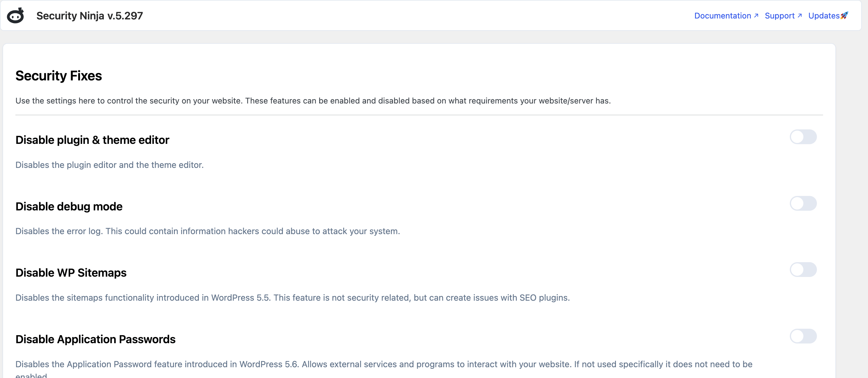Turn on the Disable debug mode switch
Image resolution: width=868 pixels, height=378 pixels.
pyautogui.click(x=803, y=203)
